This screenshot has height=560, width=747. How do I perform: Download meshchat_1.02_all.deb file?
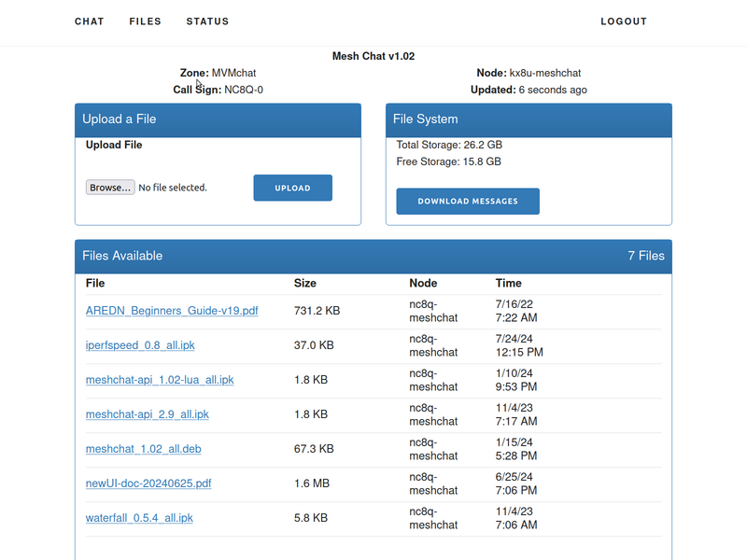point(144,449)
